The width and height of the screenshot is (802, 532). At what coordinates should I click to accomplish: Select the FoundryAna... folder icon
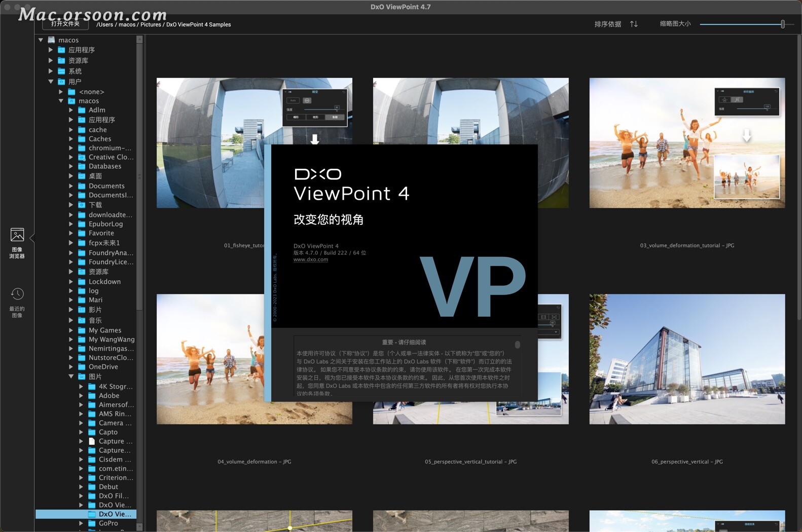(82, 253)
